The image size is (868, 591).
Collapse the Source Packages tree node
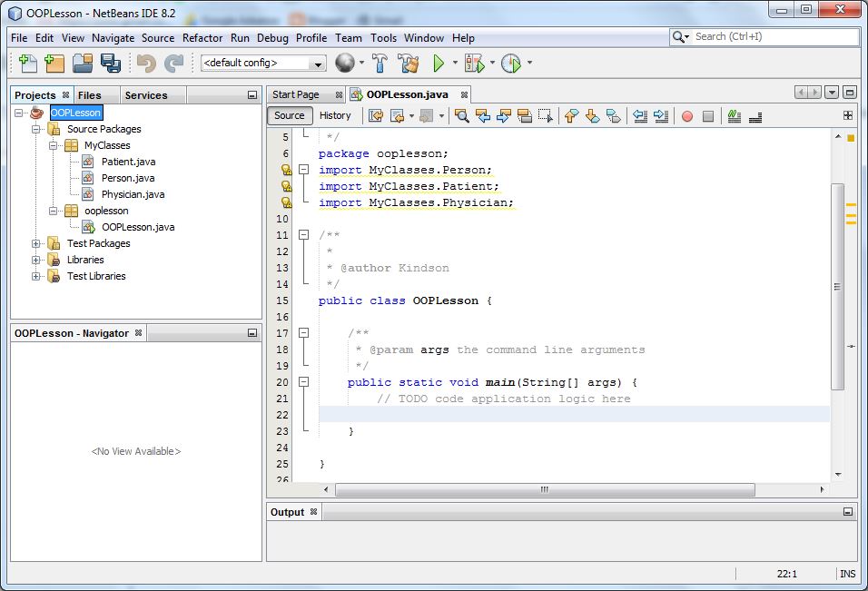tap(36, 129)
